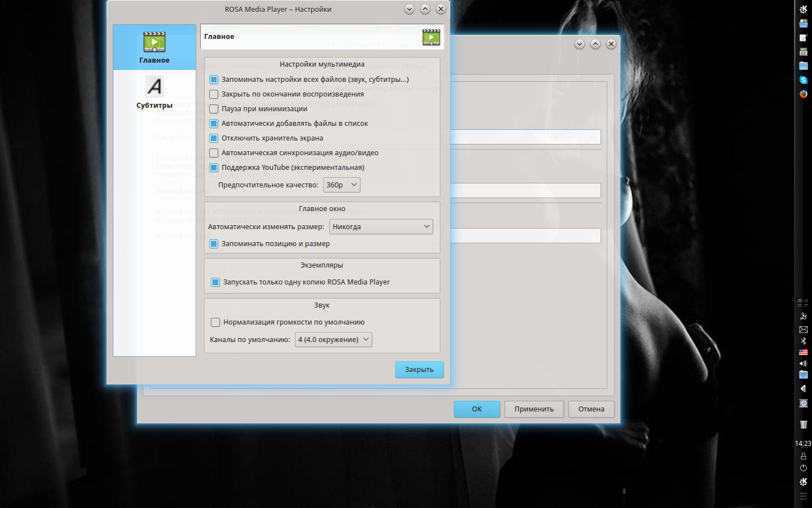Open panel settings with the three-line icon

(x=804, y=496)
